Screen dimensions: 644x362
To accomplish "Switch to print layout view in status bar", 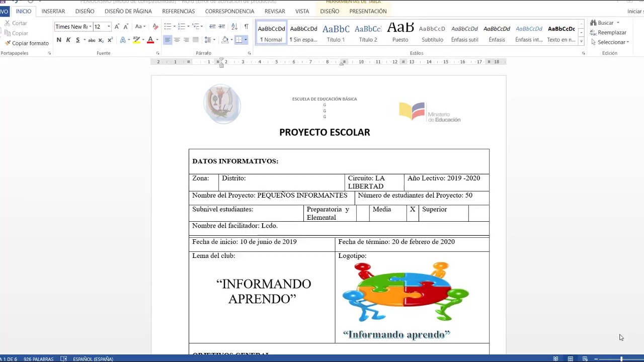I will click(570, 359).
